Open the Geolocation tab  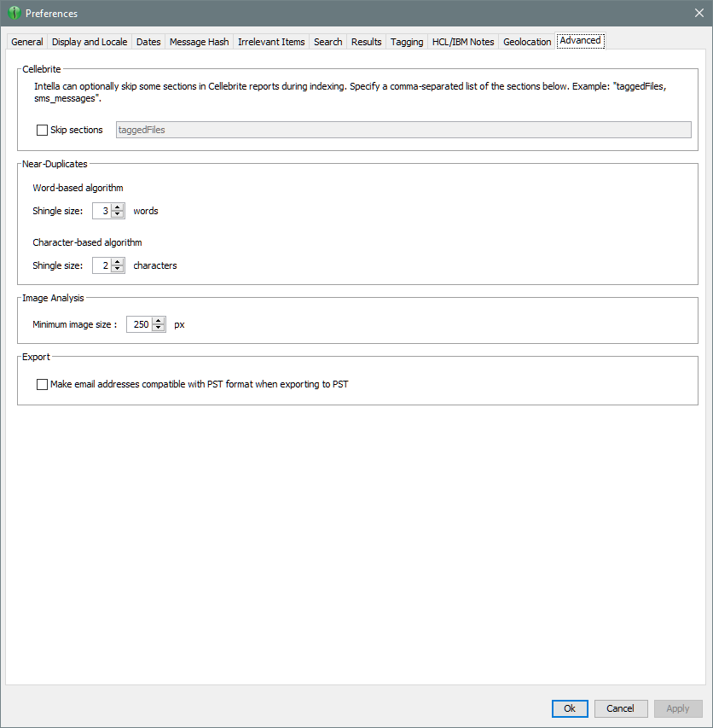527,42
